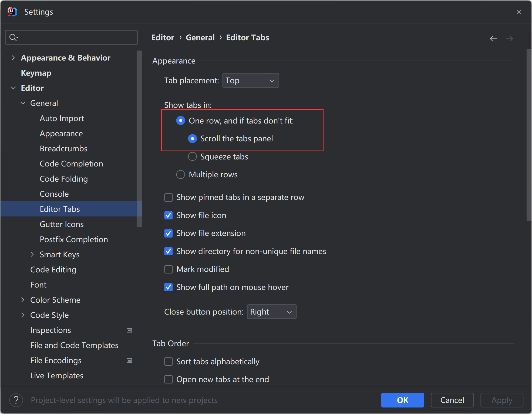Open help with the question mark icon
This screenshot has height=414, width=532.
pos(16,400)
